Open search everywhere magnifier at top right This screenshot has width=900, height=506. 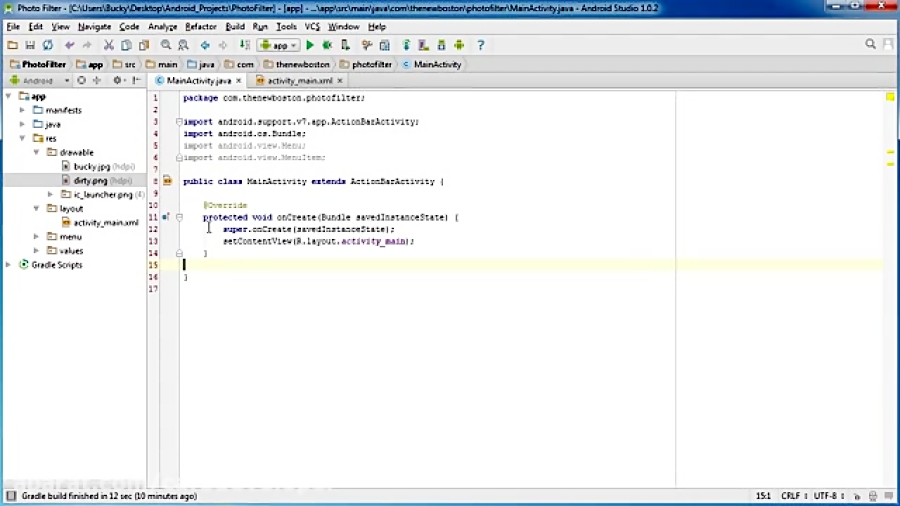871,45
